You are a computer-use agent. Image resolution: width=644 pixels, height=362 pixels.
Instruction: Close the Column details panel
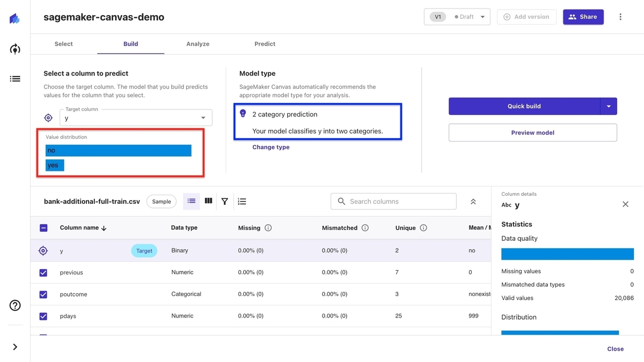click(625, 204)
